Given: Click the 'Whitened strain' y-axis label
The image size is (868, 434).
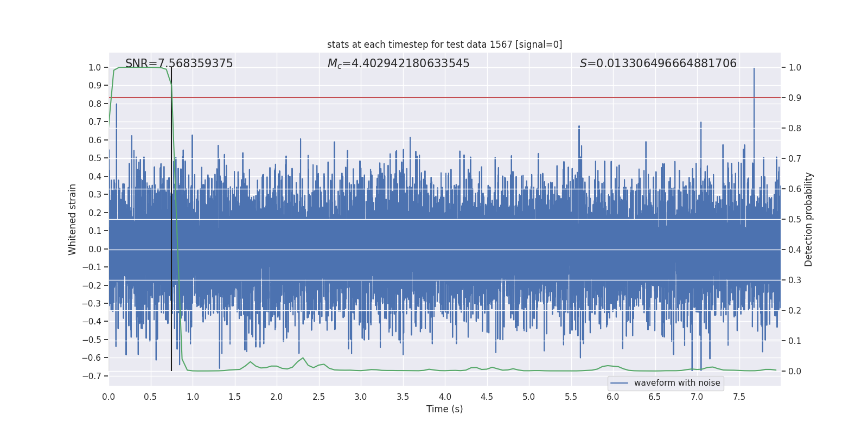Looking at the screenshot, I should click(73, 219).
